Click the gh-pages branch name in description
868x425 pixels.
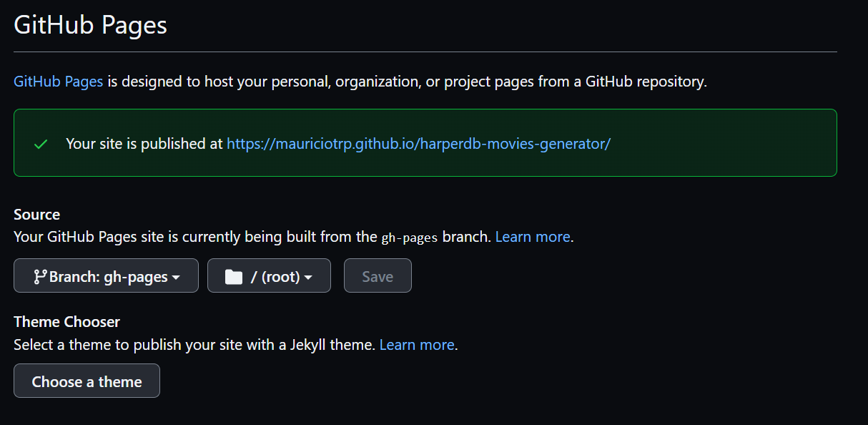410,238
